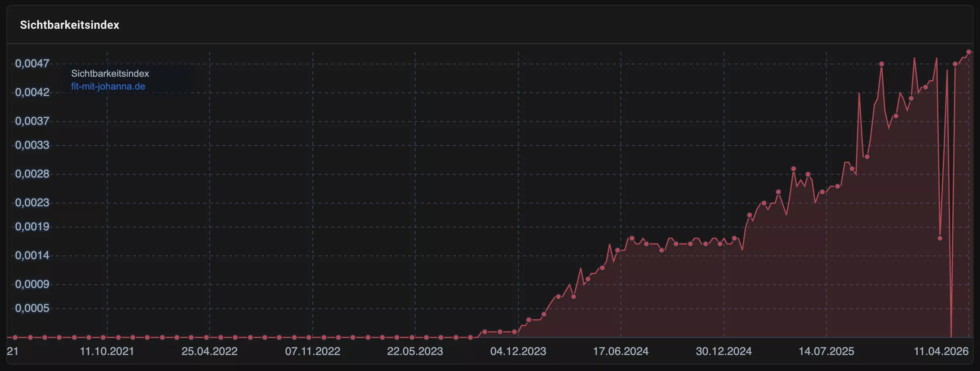Click the 0,0033 y-axis label

32,145
